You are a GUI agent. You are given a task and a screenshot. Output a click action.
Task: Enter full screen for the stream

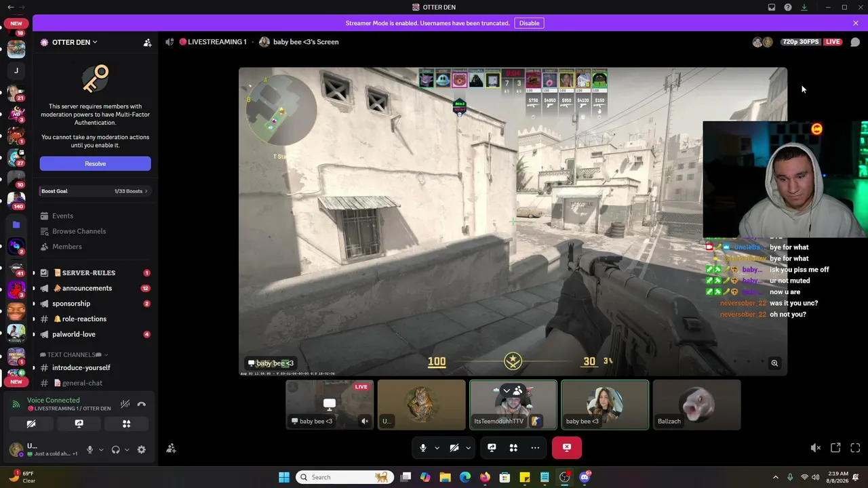coord(855,448)
